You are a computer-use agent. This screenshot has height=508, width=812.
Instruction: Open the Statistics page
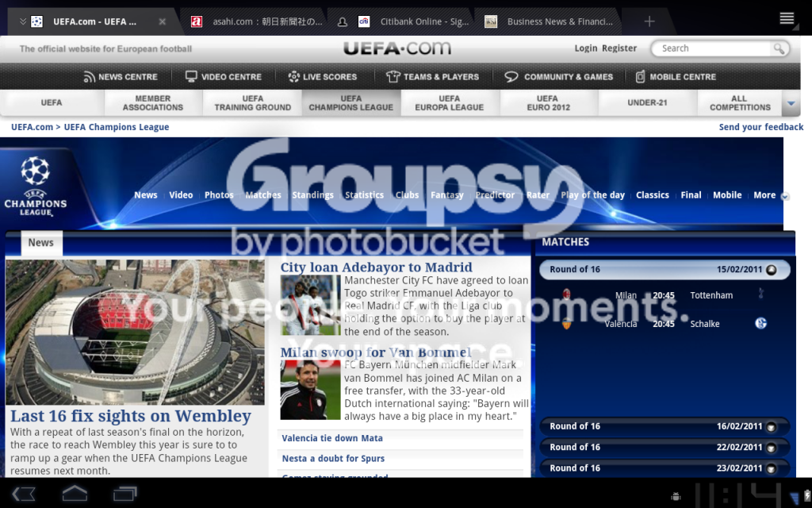pyautogui.click(x=365, y=195)
